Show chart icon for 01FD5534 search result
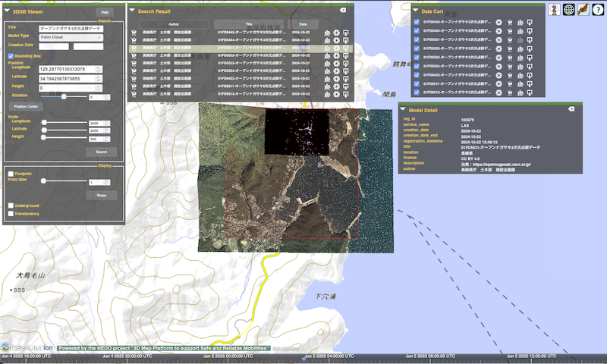Screen dimensions: 607x364 coord(327,71)
